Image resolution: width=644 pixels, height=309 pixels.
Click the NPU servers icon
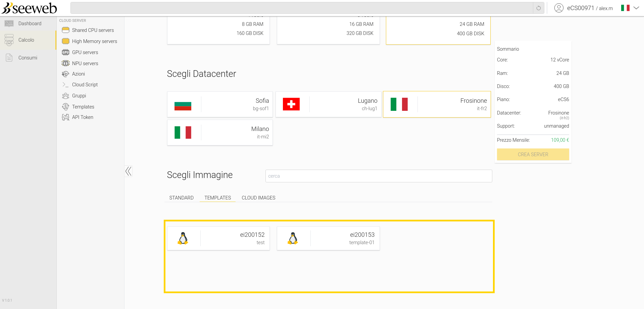pos(65,63)
